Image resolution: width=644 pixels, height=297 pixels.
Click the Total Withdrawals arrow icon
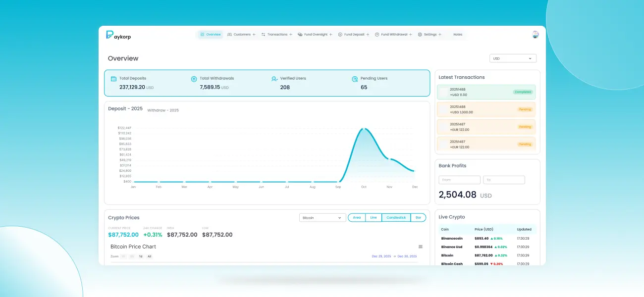click(194, 79)
